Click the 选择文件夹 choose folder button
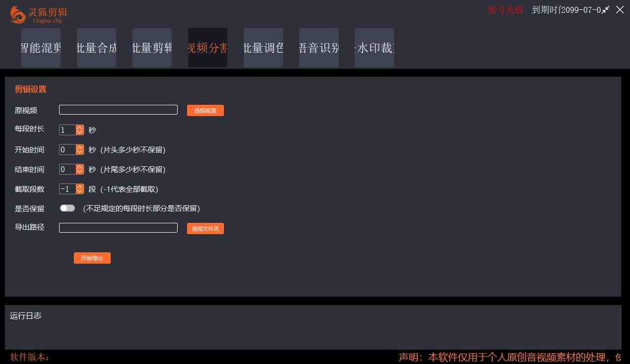The image size is (630, 364). 205,228
